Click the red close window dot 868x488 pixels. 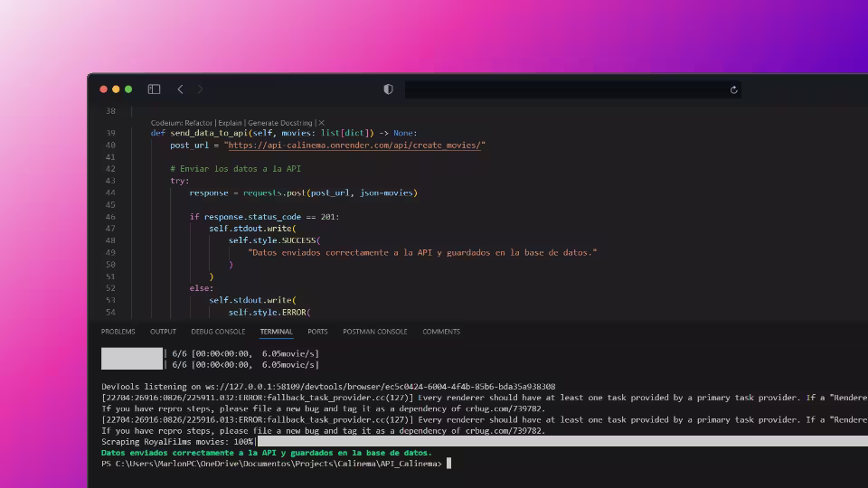(x=103, y=89)
